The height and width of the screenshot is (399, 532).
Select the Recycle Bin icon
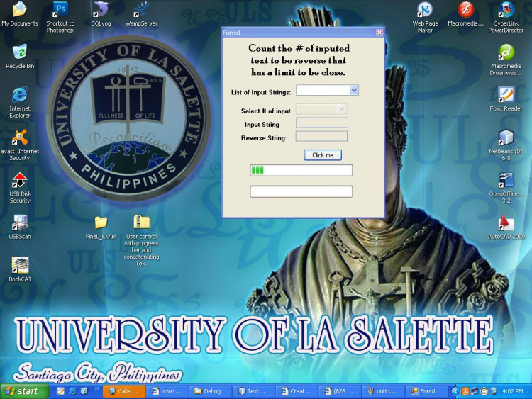pos(20,57)
